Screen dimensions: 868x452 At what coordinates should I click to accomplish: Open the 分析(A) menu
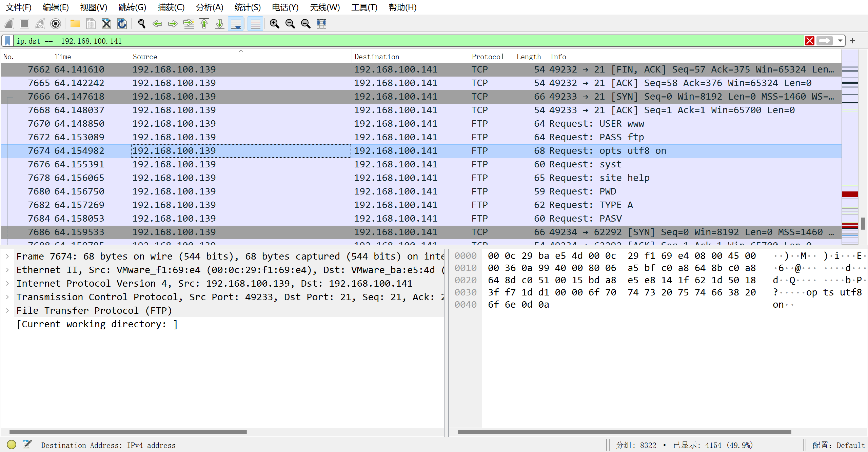[209, 7]
